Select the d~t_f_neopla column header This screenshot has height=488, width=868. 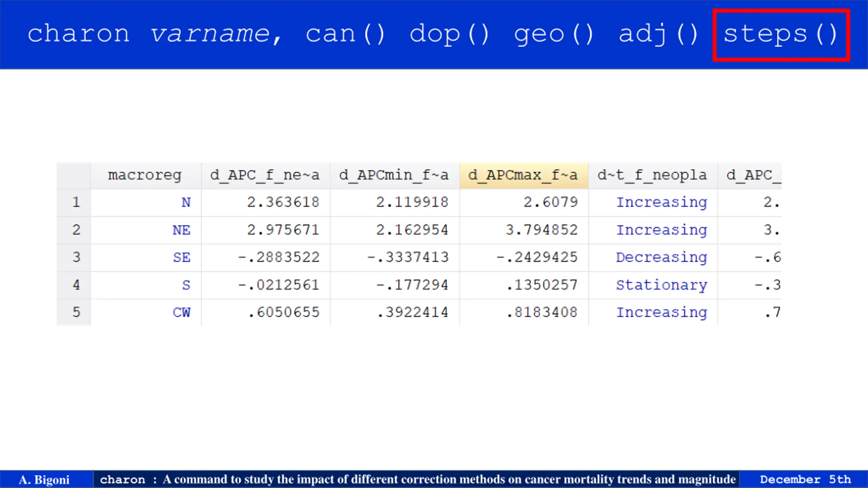click(653, 176)
